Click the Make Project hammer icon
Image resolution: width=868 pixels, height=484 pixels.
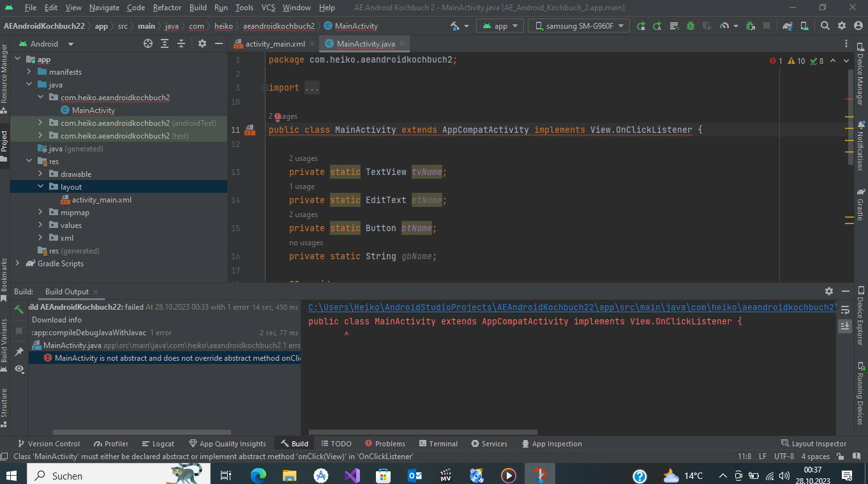tap(455, 26)
